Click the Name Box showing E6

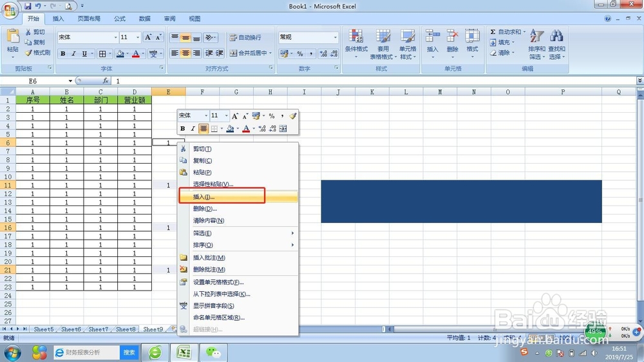coord(33,81)
